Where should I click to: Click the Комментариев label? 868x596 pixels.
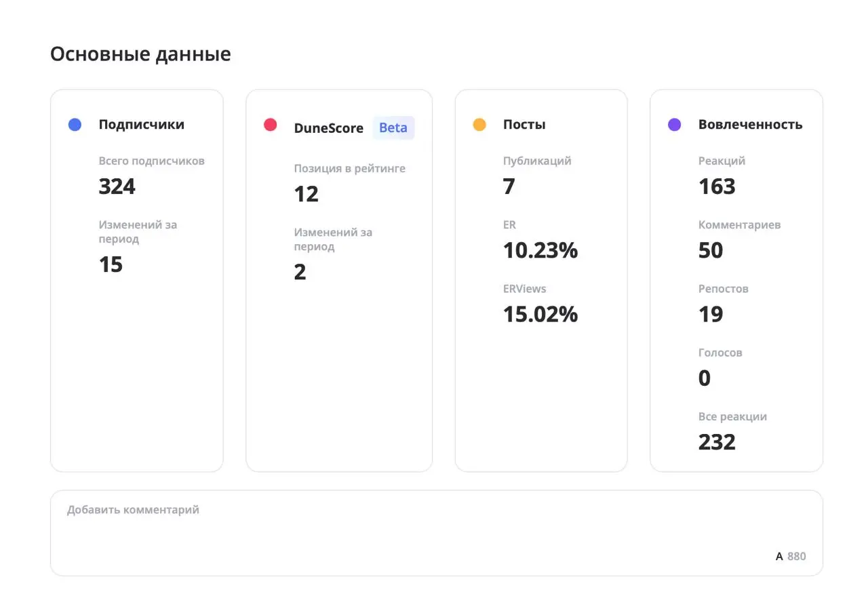[739, 224]
